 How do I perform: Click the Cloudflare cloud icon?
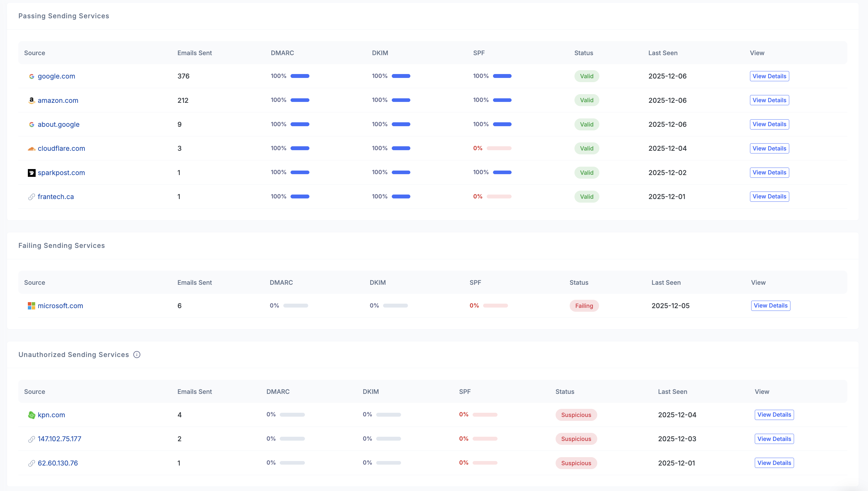(32, 148)
